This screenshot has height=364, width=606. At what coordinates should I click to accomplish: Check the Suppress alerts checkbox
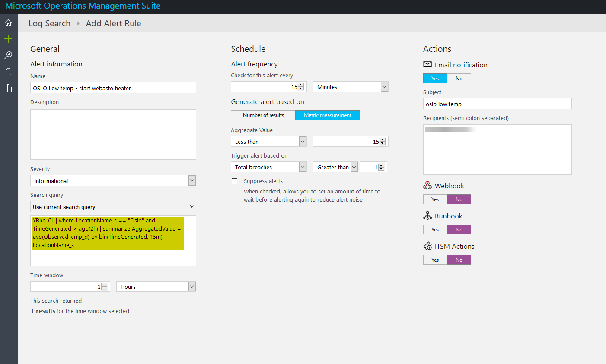click(x=234, y=181)
